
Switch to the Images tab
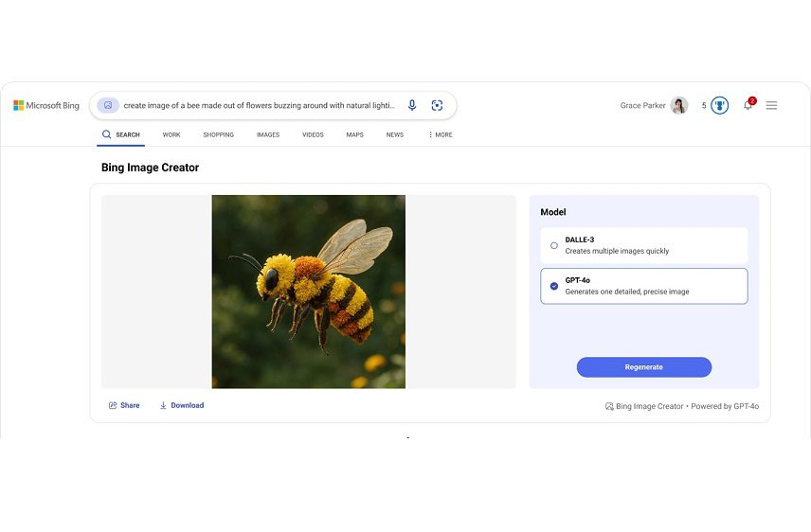coord(268,135)
